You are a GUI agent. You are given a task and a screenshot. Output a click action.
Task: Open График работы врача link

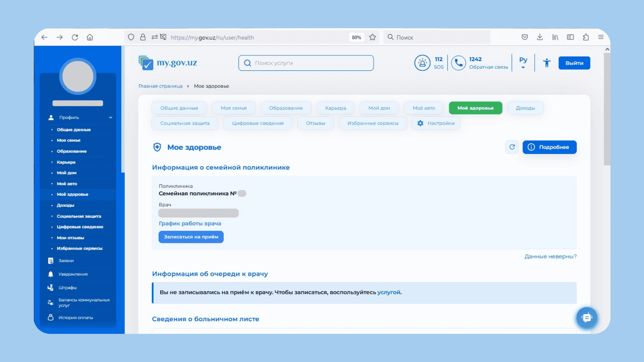(190, 224)
